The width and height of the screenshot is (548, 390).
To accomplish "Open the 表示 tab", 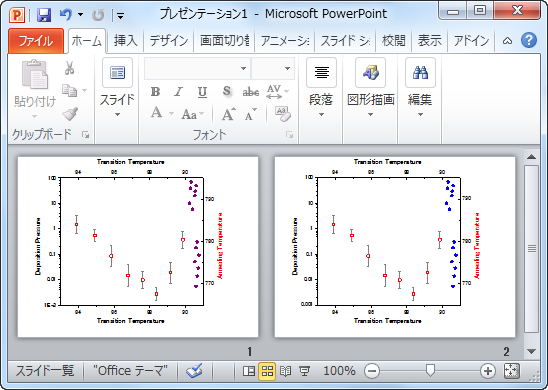I will point(430,41).
